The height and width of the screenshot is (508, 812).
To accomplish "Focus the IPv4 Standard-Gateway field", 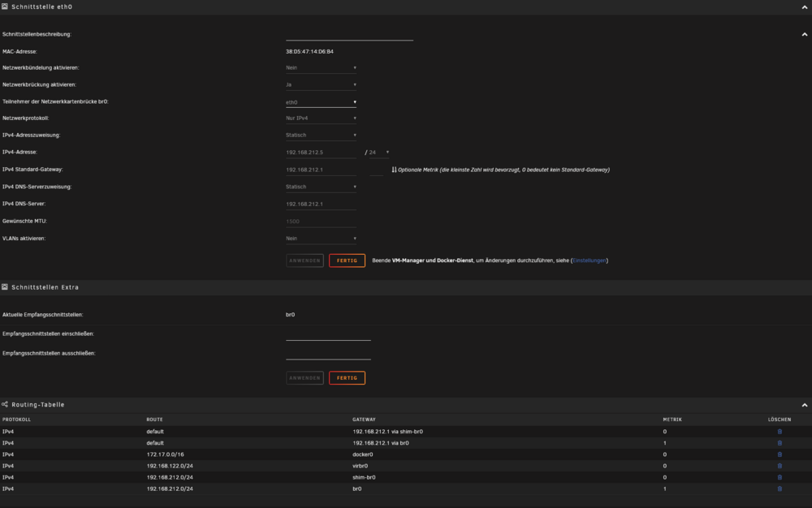I will coord(321,170).
